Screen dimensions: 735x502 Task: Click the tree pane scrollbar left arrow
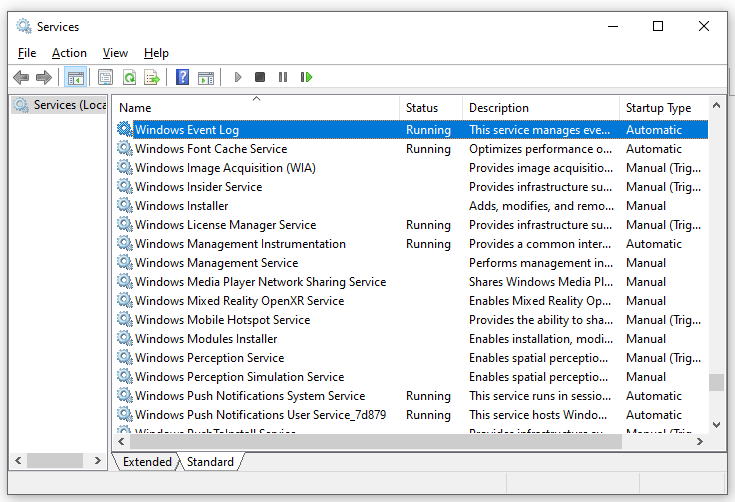(18, 460)
